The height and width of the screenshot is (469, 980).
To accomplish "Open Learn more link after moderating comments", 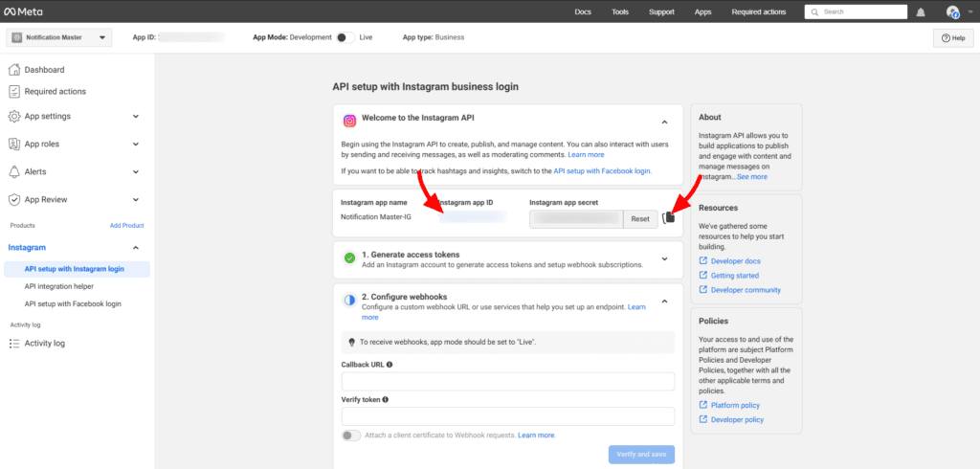I will 587,154.
